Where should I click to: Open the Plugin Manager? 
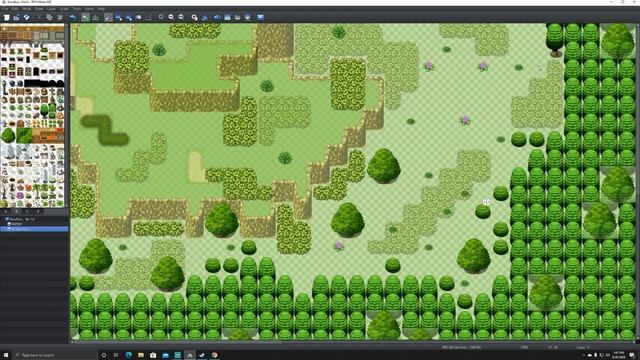(x=204, y=17)
